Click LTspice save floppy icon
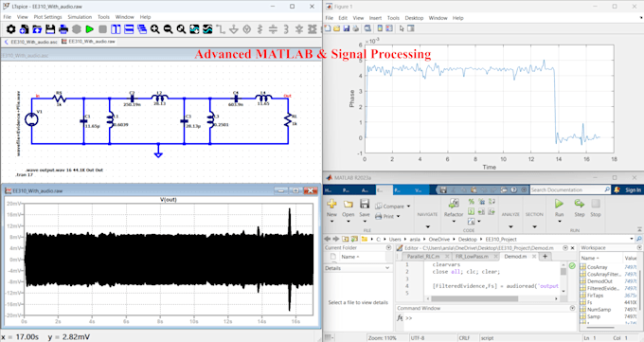 click(50, 29)
